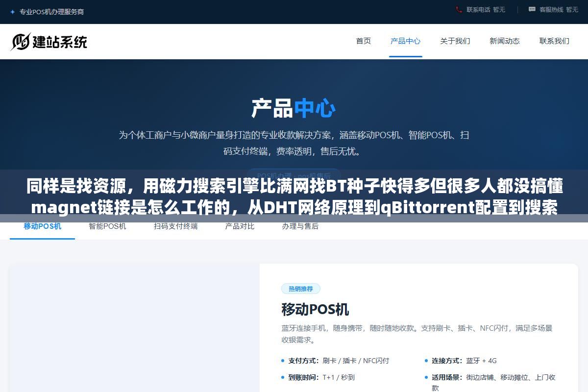Select the 产品中心 navigation item
Image resolution: width=588 pixels, height=392 pixels.
[405, 41]
